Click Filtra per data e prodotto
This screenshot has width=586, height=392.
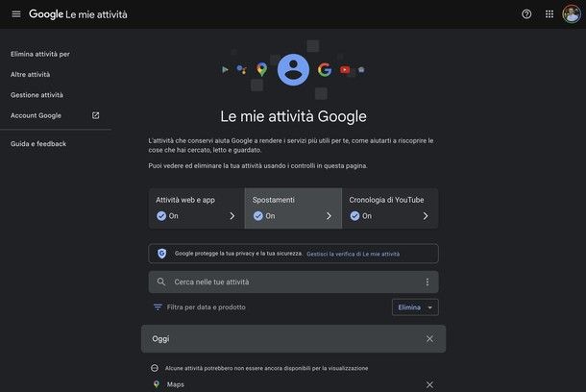point(207,307)
